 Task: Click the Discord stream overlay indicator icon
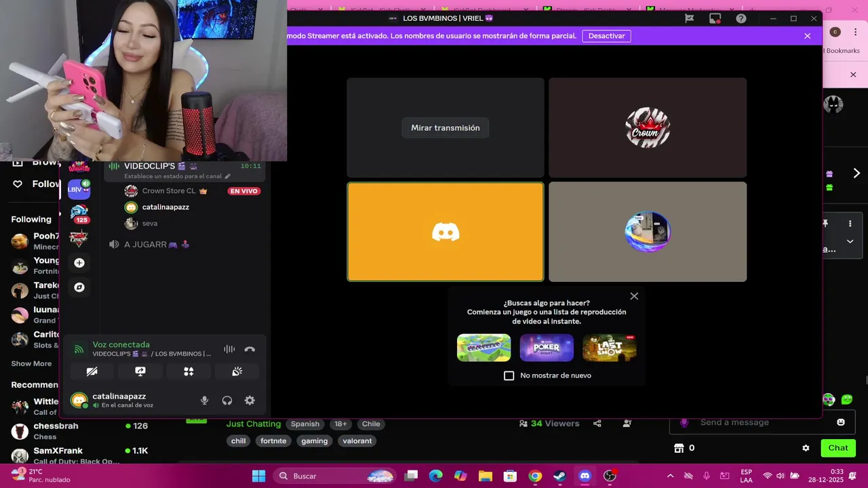click(715, 18)
